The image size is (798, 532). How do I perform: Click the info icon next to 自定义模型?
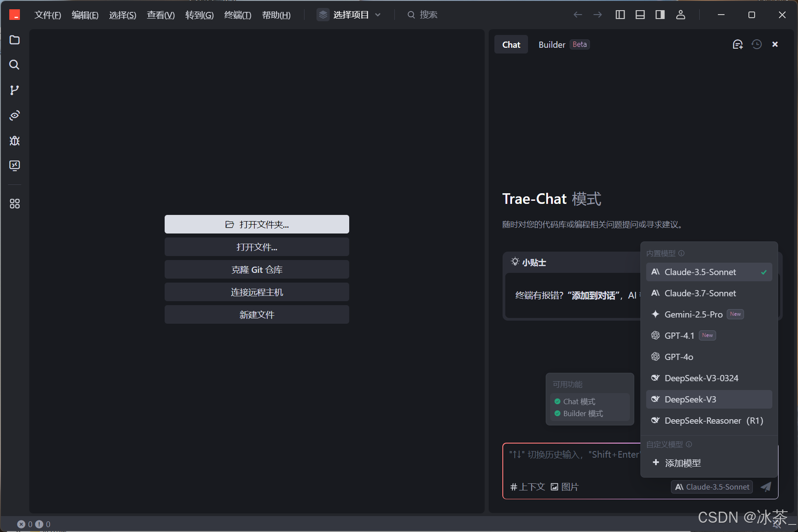coord(689,444)
